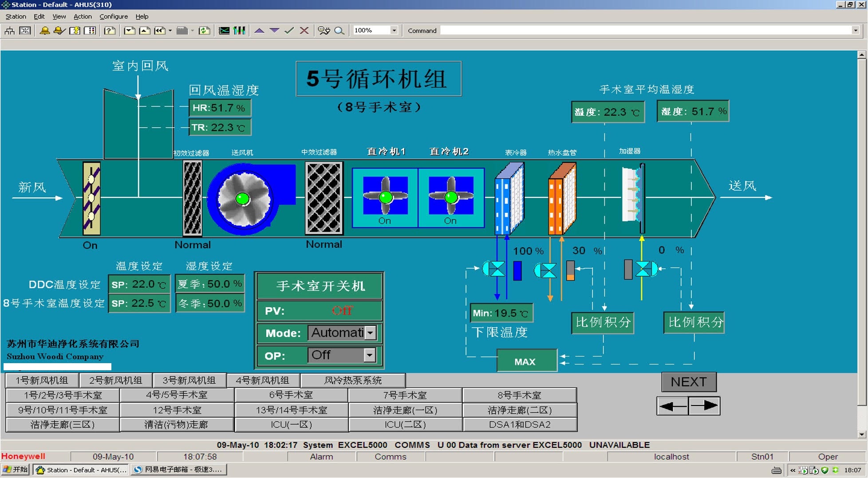The height and width of the screenshot is (478, 868).
Task: Click the NEXT button
Action: click(x=688, y=382)
